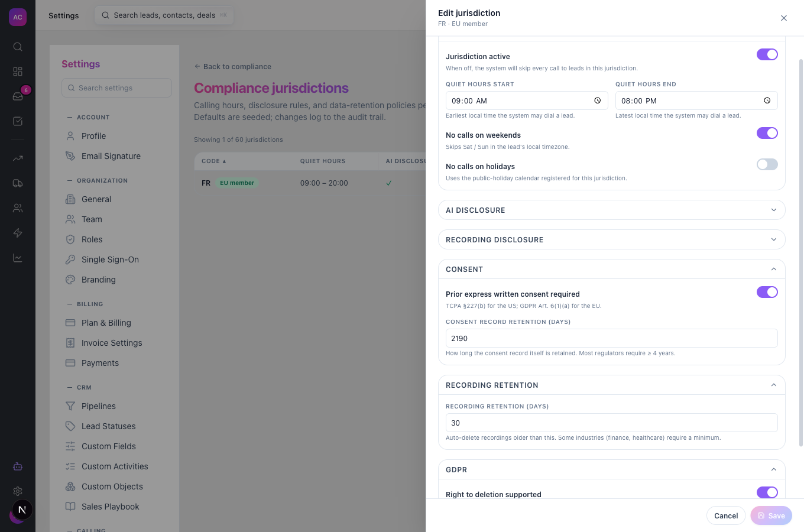The image size is (804, 532).
Task: Click the clock icon in Quiet Hours End
Action: tap(767, 100)
